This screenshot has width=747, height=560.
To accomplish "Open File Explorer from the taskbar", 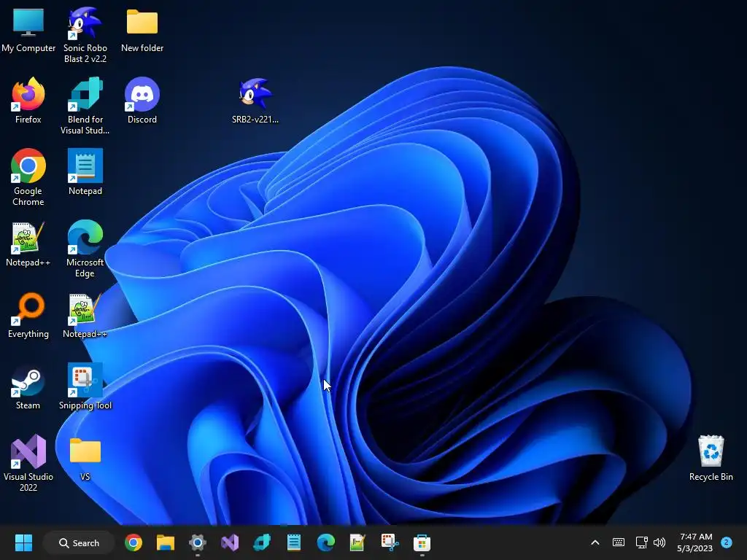I will [x=166, y=542].
